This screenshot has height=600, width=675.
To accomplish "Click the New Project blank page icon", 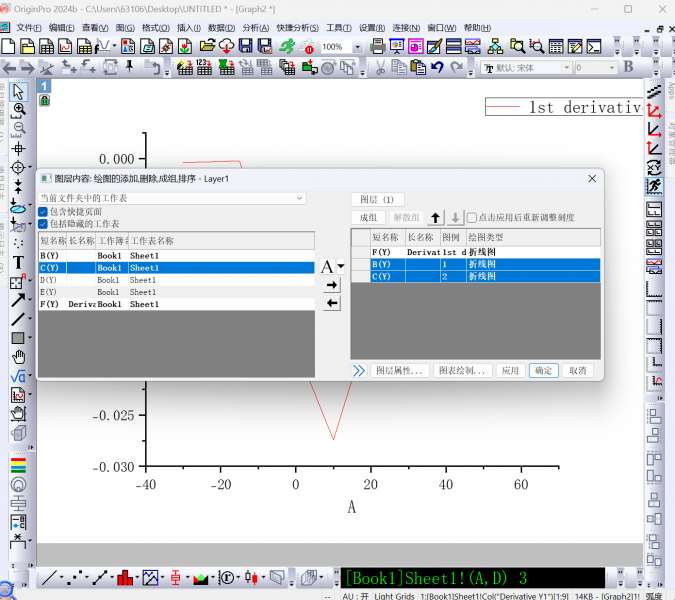I will click(x=8, y=46).
